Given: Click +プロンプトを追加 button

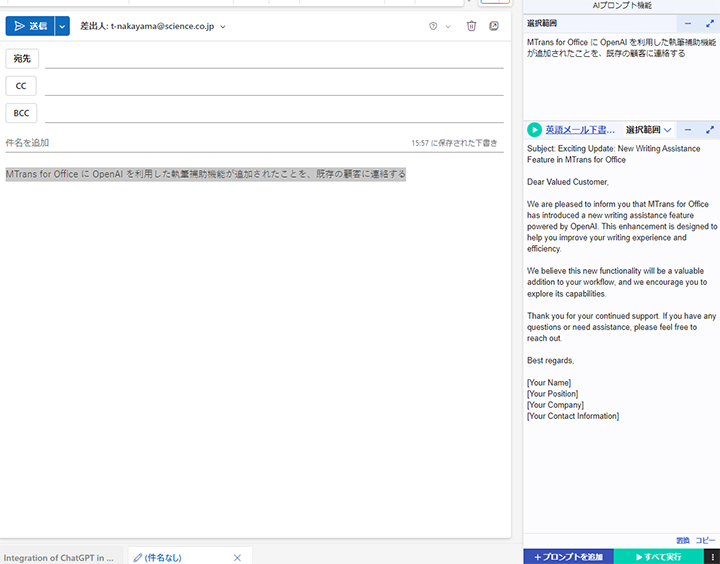Looking at the screenshot, I should coord(568,557).
